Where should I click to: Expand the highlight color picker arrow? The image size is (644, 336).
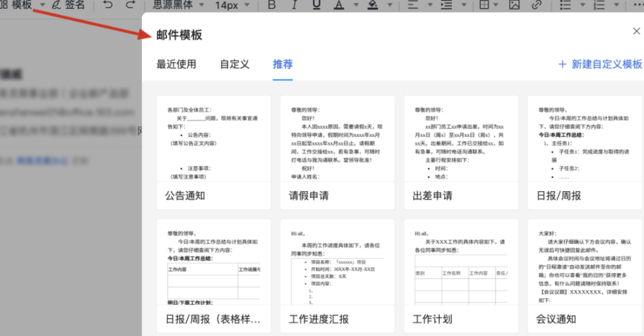coord(390,5)
